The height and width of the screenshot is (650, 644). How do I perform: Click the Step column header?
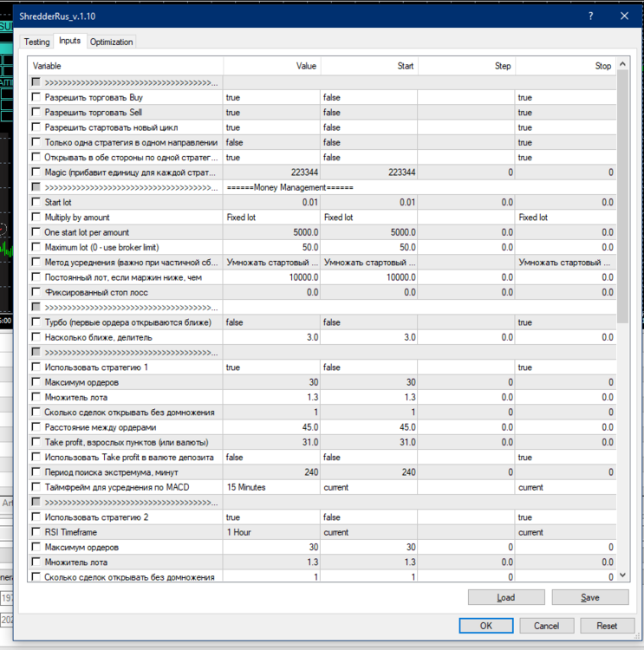pyautogui.click(x=466, y=66)
